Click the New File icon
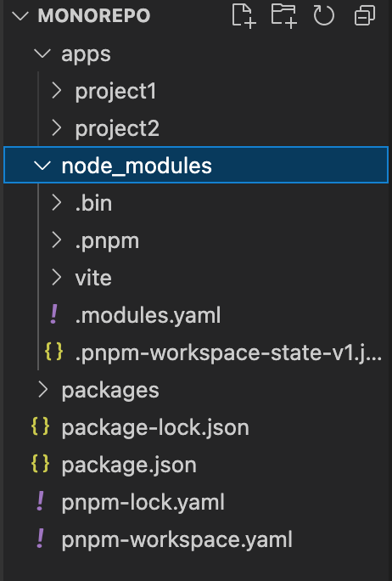Screen dimensions: 392x581 244,16
